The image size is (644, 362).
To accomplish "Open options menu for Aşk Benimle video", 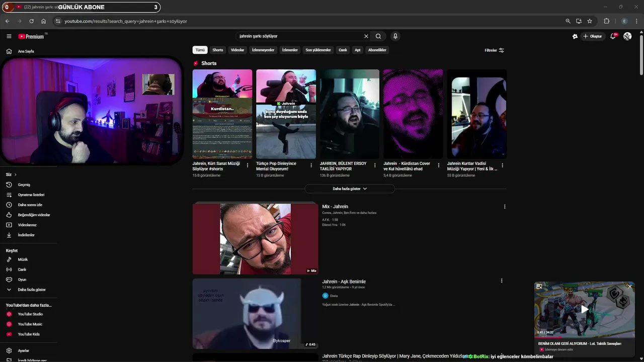I will coord(502,281).
